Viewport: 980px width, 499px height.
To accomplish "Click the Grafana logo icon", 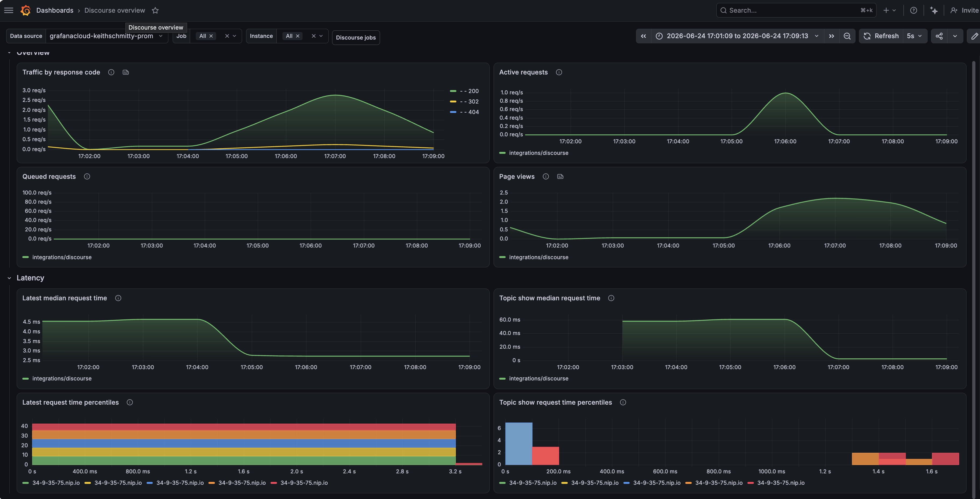I will click(x=26, y=10).
